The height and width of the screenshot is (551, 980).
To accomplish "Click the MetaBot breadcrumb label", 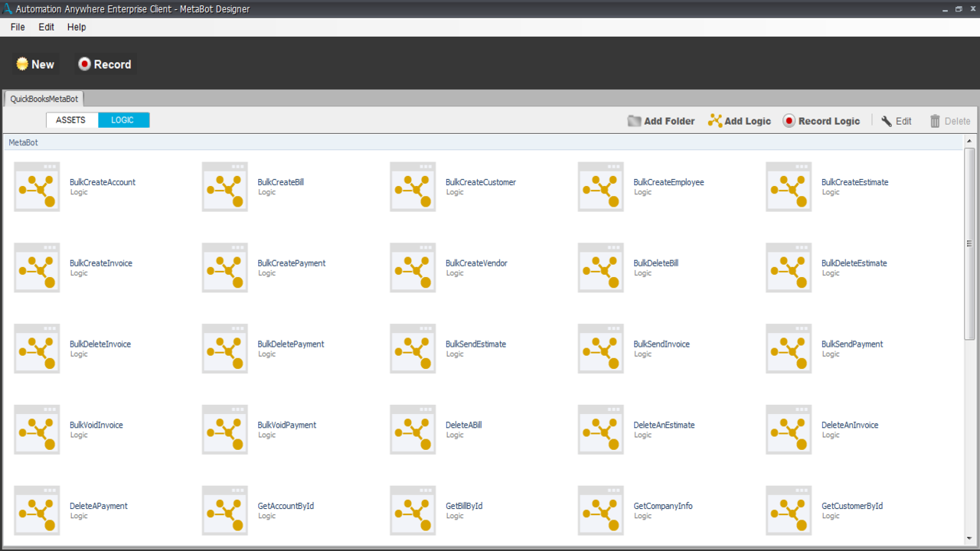I will pyautogui.click(x=23, y=142).
